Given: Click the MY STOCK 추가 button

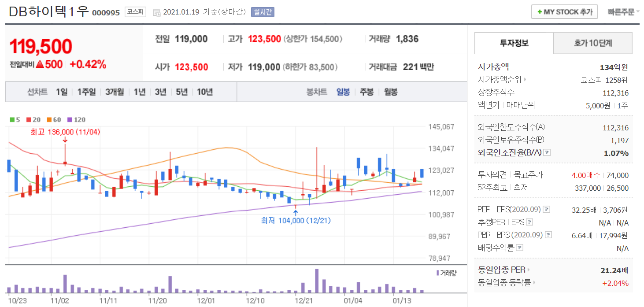Looking at the screenshot, I should point(564,12).
